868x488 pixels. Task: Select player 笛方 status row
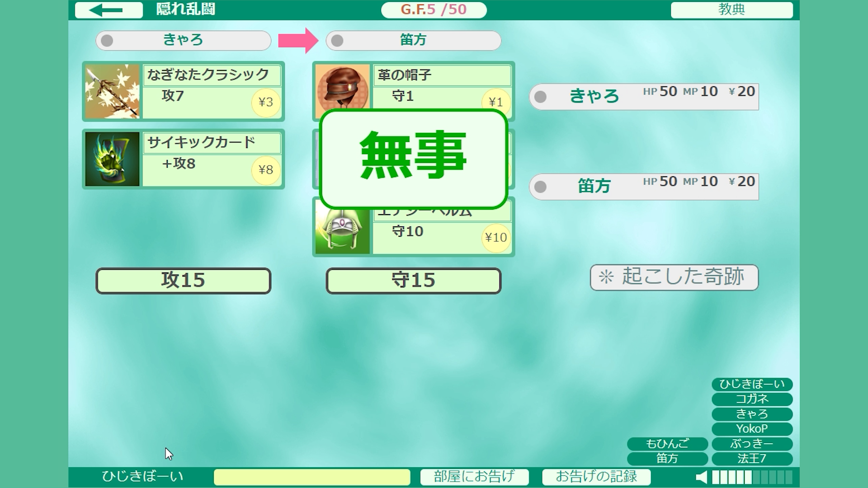coord(644,186)
